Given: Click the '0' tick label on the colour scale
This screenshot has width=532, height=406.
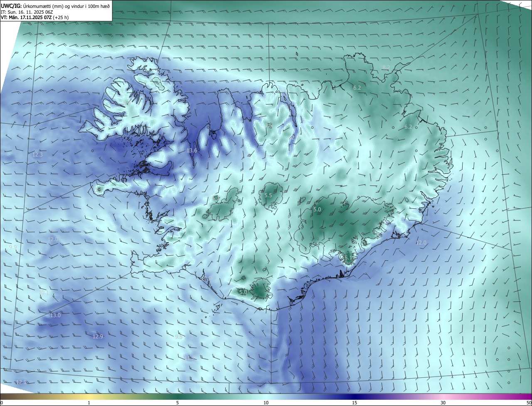Looking at the screenshot, I should [x=2, y=403].
